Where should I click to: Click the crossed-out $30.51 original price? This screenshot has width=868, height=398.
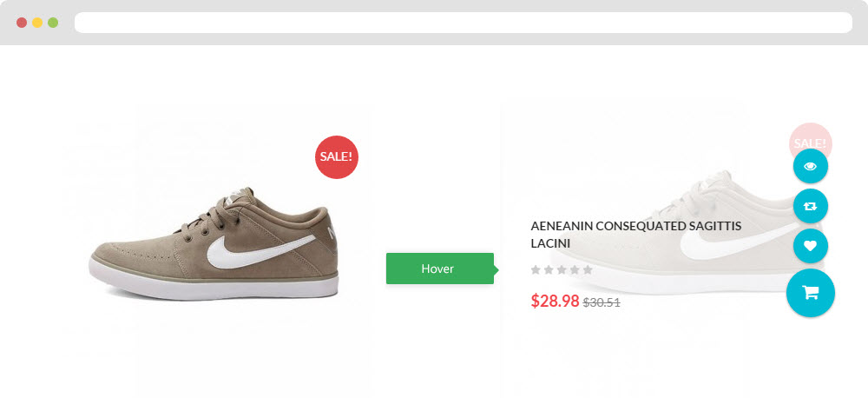tap(602, 302)
